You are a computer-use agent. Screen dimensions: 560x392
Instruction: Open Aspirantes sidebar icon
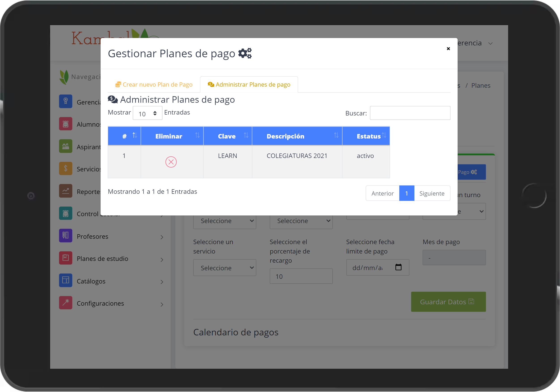(x=66, y=146)
